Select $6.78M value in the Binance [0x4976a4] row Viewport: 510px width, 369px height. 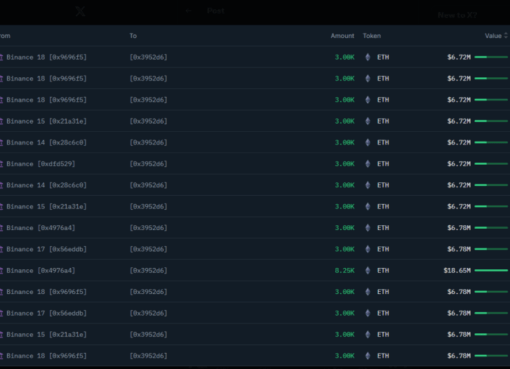[x=459, y=228]
